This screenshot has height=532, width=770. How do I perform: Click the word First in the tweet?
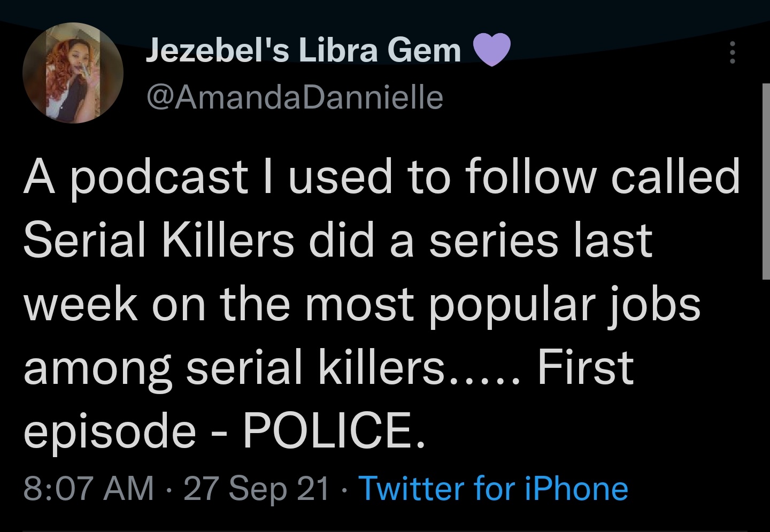pos(586,367)
